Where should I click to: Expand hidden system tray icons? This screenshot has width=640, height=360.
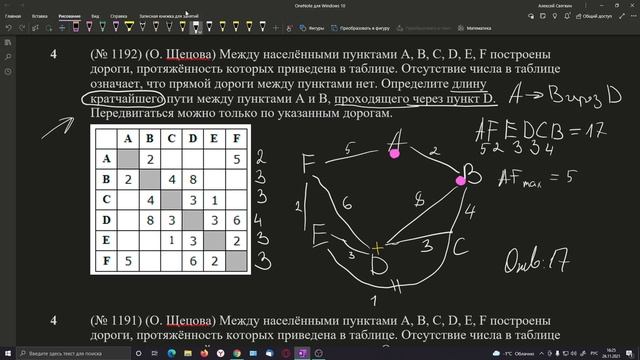pyautogui.click(x=542, y=353)
